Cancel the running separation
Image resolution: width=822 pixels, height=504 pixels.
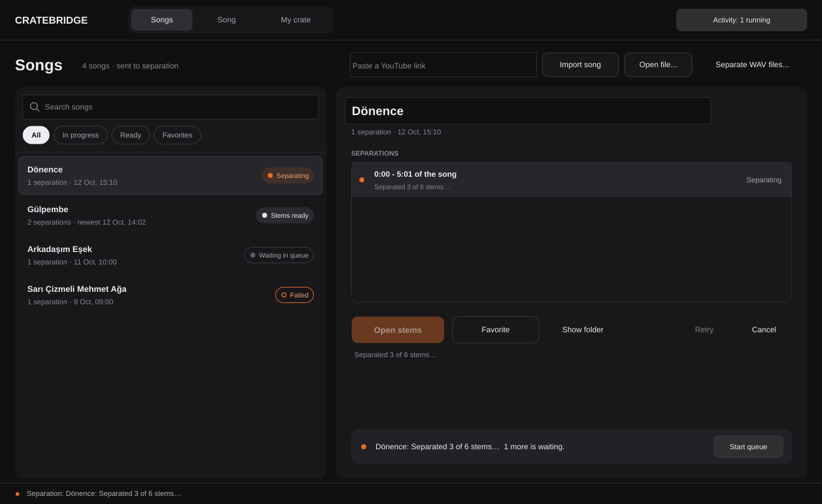(x=764, y=330)
